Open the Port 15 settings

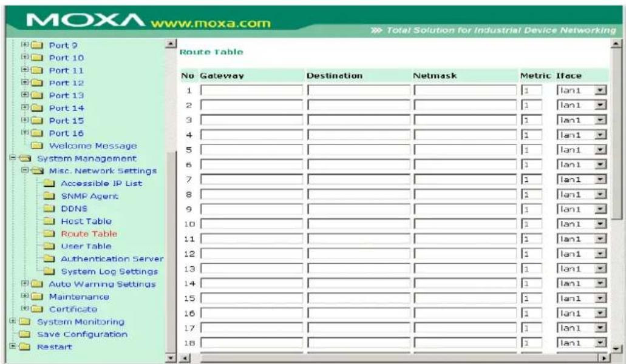pos(66,121)
